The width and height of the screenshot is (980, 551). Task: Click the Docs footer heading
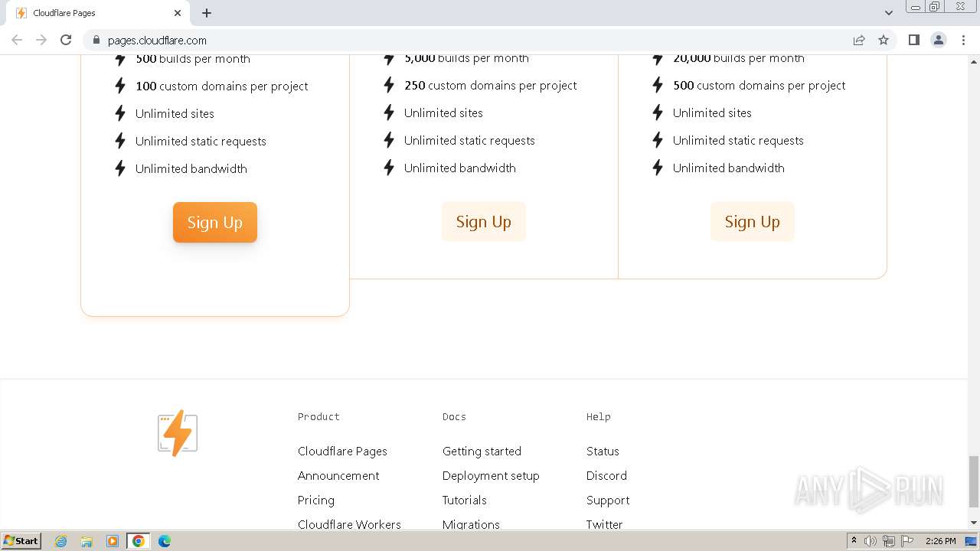pyautogui.click(x=454, y=416)
